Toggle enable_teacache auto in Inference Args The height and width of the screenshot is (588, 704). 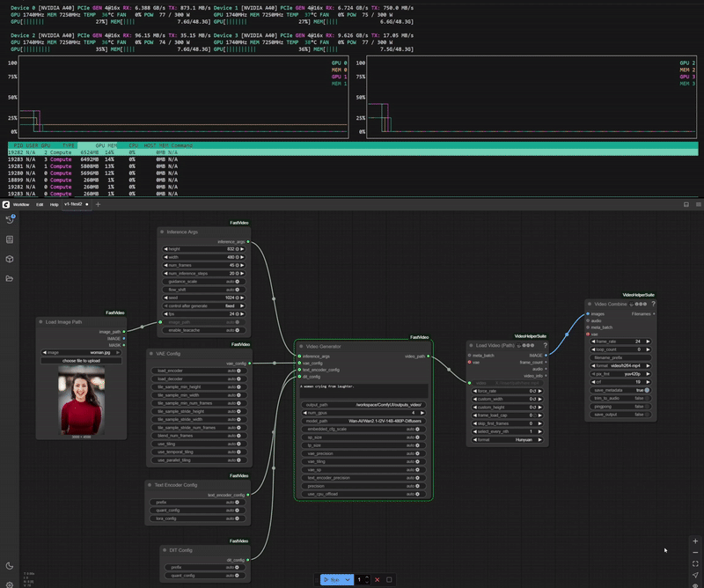click(204, 330)
